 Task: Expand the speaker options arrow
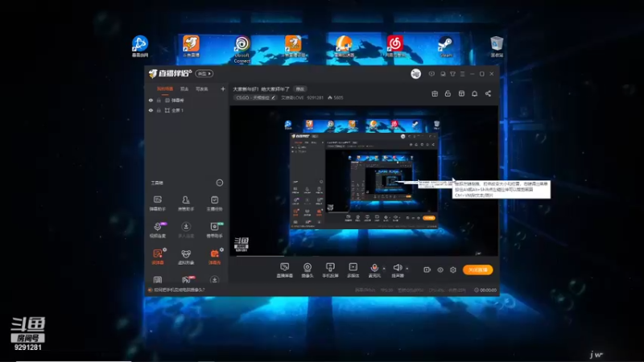pyautogui.click(x=407, y=269)
